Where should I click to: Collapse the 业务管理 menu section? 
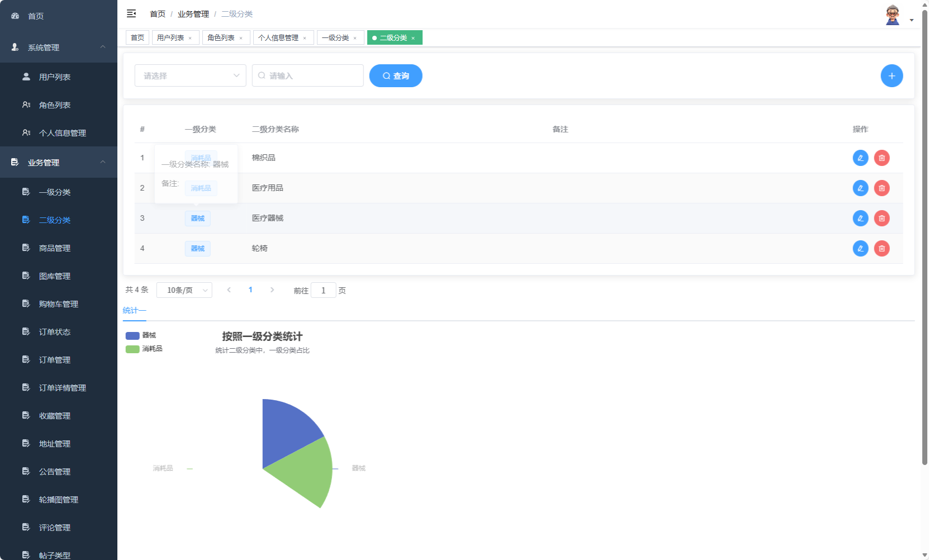[x=102, y=162]
